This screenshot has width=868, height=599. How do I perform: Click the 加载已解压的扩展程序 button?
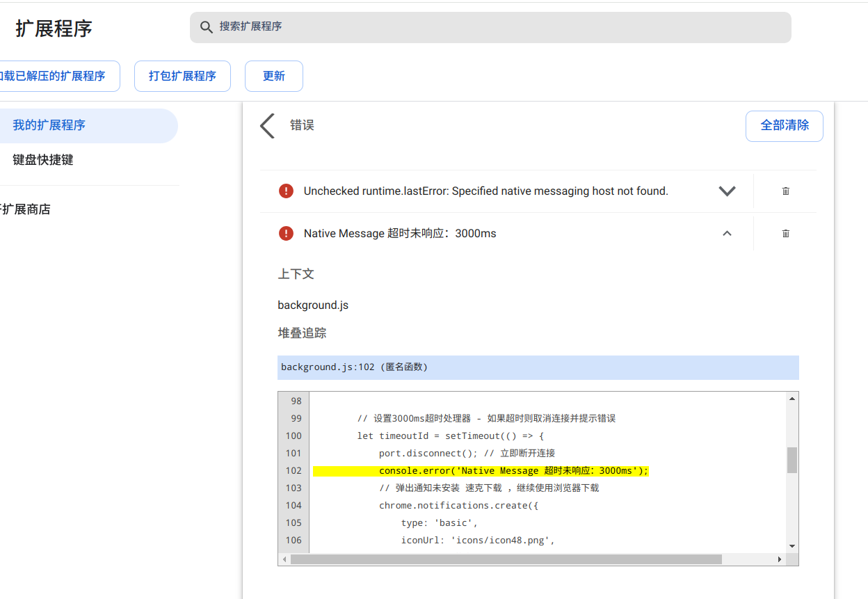58,76
